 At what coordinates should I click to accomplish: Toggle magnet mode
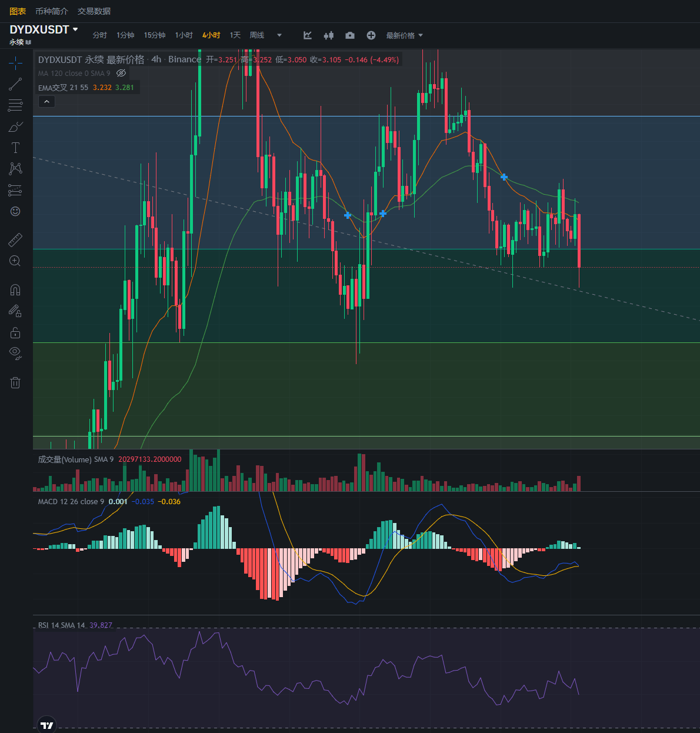pos(15,289)
